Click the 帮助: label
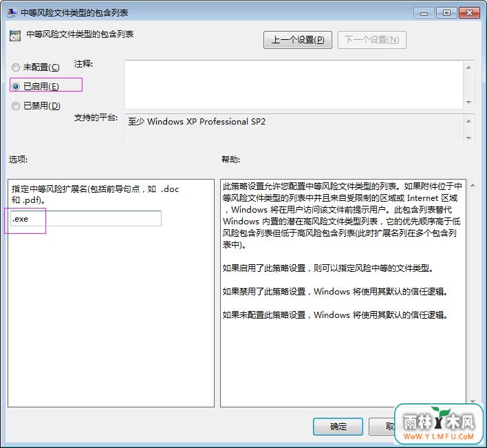The image size is (487, 448). (x=230, y=160)
